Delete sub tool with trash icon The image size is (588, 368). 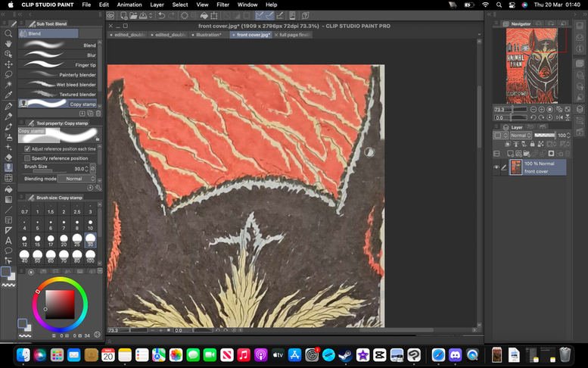[x=98, y=114]
